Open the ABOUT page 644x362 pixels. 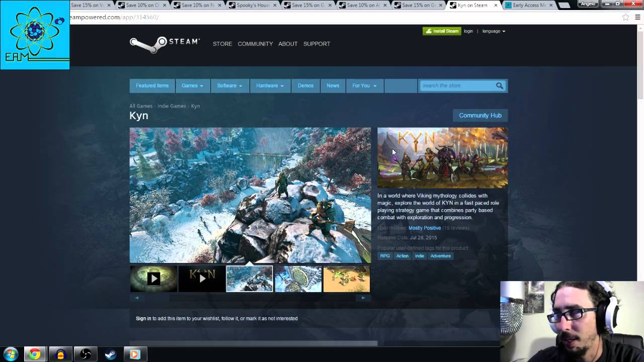288,44
